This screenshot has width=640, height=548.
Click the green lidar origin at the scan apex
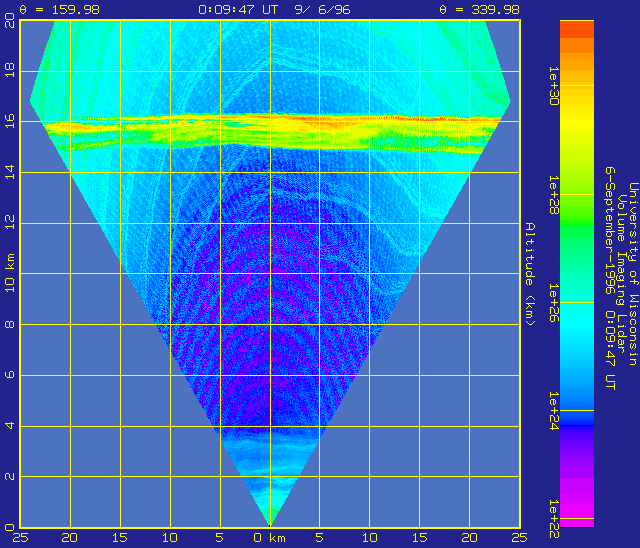pyautogui.click(x=269, y=515)
